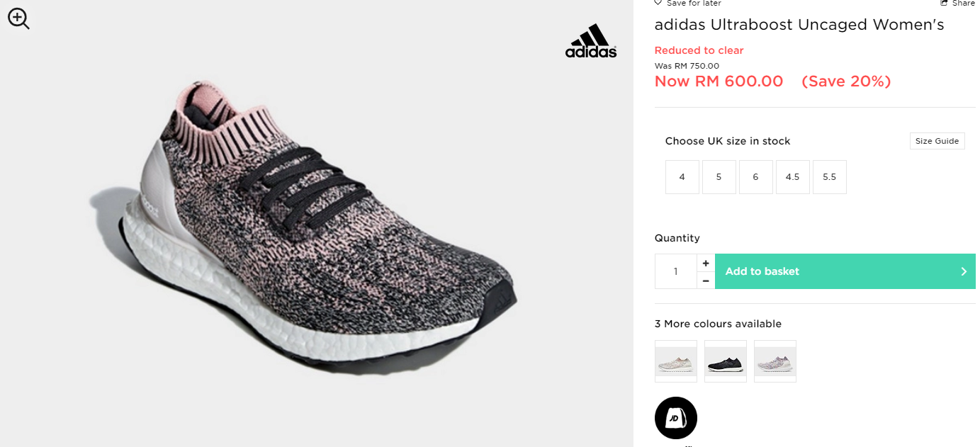This screenshot has height=447, width=980.
Task: Pick UK size 6
Action: point(756,177)
